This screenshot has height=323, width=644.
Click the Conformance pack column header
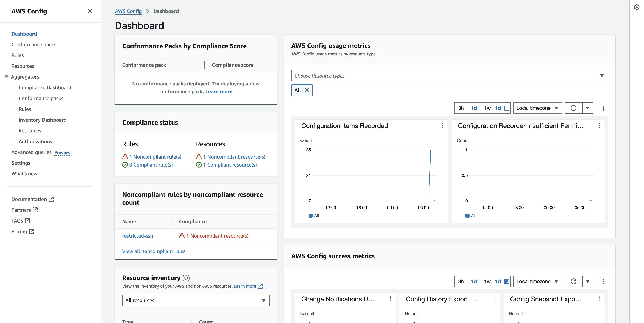click(x=144, y=65)
